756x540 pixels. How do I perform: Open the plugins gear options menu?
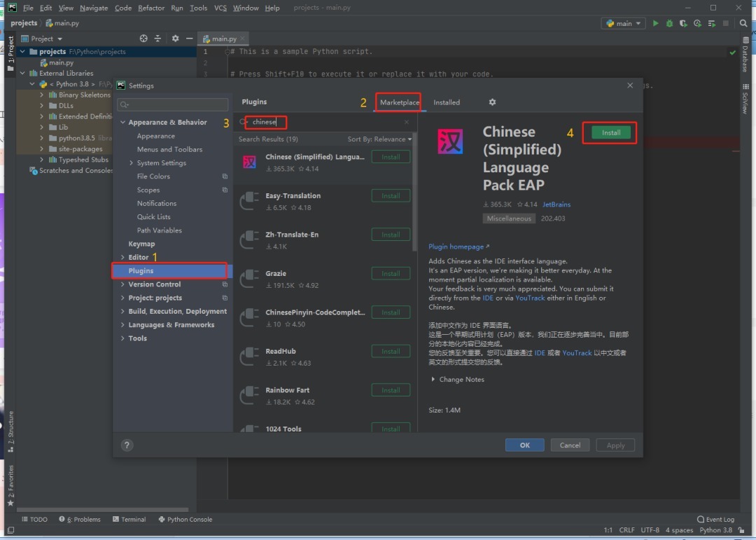tap(492, 102)
